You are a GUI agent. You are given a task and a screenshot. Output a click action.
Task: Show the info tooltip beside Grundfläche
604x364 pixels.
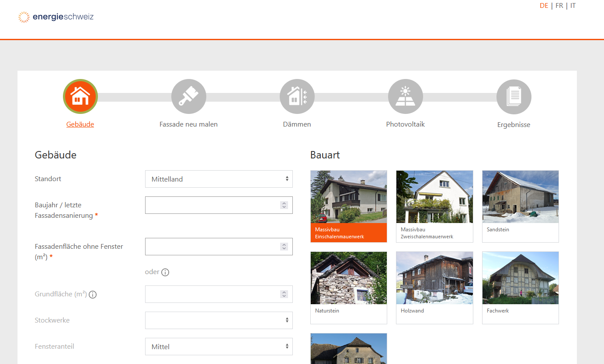(93, 295)
